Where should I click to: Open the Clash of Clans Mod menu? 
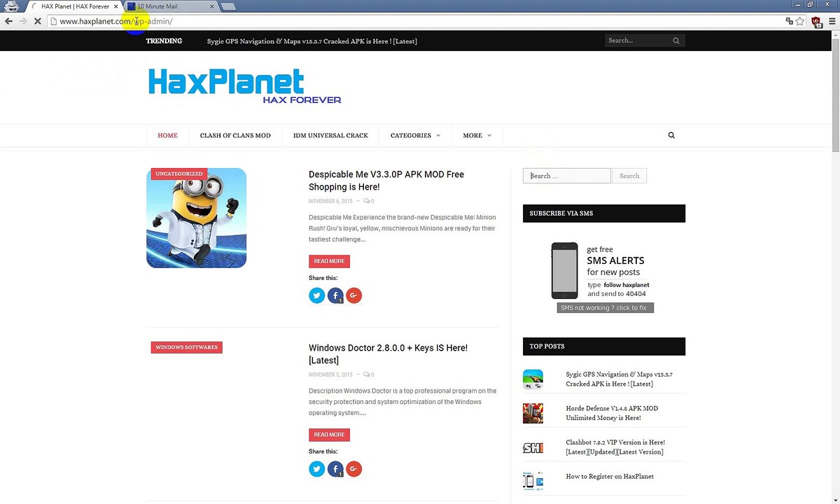point(235,135)
